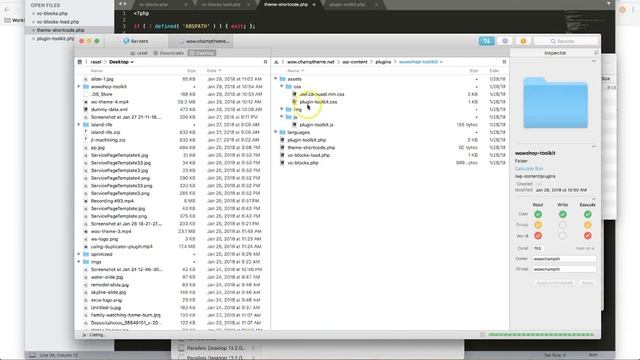Screen dimensions: 640x360
Task: Click the optimized folder icon
Action: pos(86,254)
